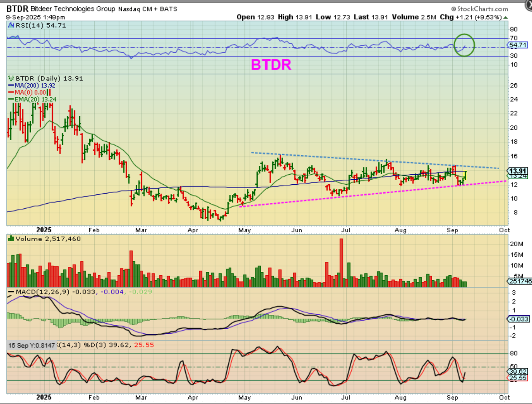Click the RSI axis label 90

[513, 29]
